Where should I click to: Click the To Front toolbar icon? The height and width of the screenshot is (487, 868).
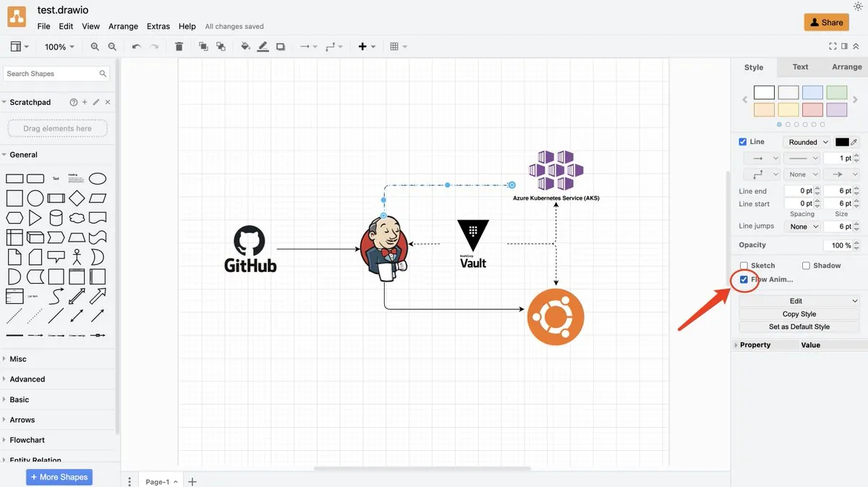coord(203,46)
